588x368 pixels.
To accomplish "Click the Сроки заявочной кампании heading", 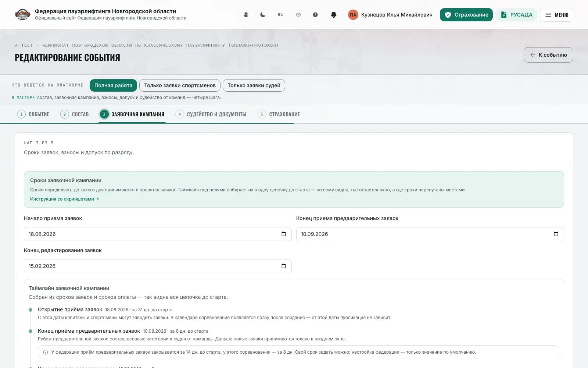I will 66,180.
